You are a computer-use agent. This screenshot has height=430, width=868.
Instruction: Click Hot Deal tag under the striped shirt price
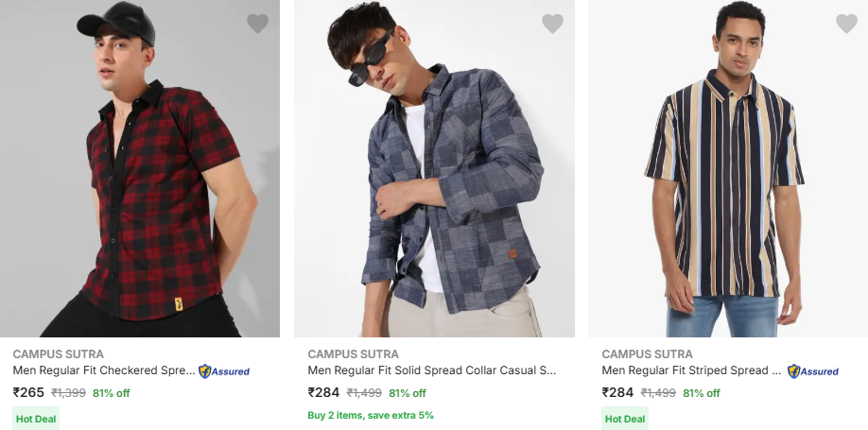click(625, 419)
